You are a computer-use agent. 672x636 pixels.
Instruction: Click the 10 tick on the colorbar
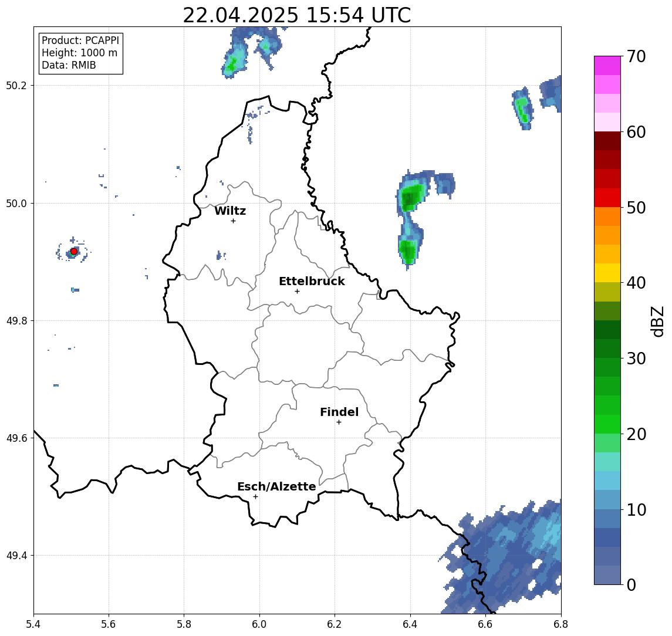click(x=636, y=509)
